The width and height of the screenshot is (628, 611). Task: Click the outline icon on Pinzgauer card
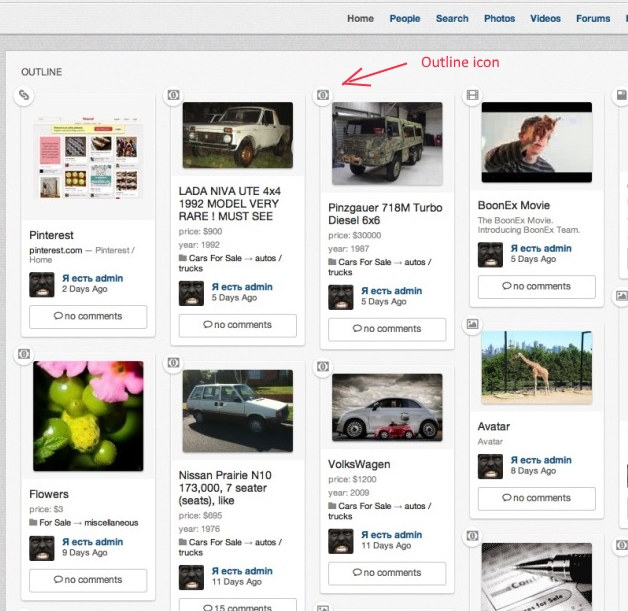tap(323, 95)
